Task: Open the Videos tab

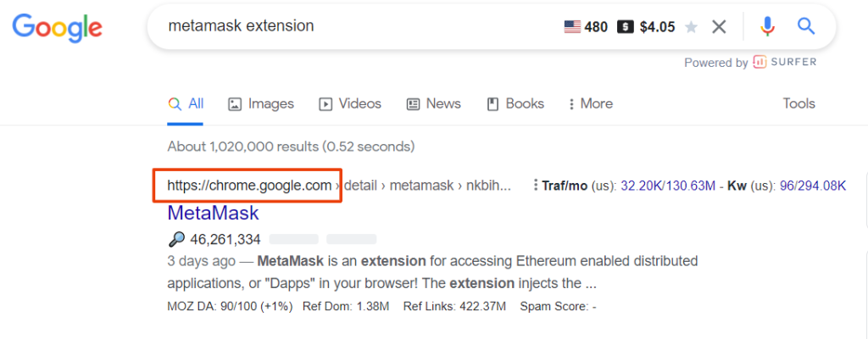Action: [350, 103]
